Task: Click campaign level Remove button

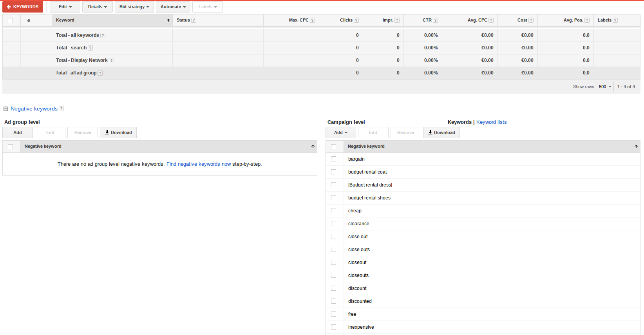Action: click(406, 133)
